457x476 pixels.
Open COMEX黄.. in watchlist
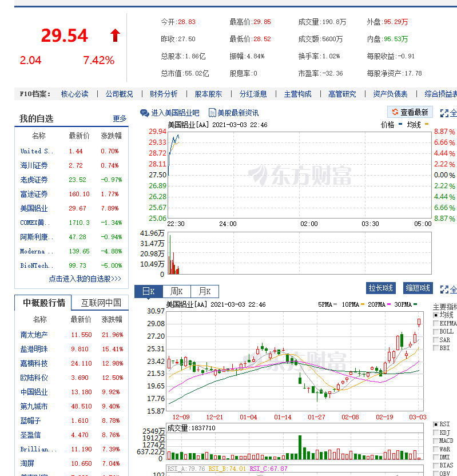point(35,223)
